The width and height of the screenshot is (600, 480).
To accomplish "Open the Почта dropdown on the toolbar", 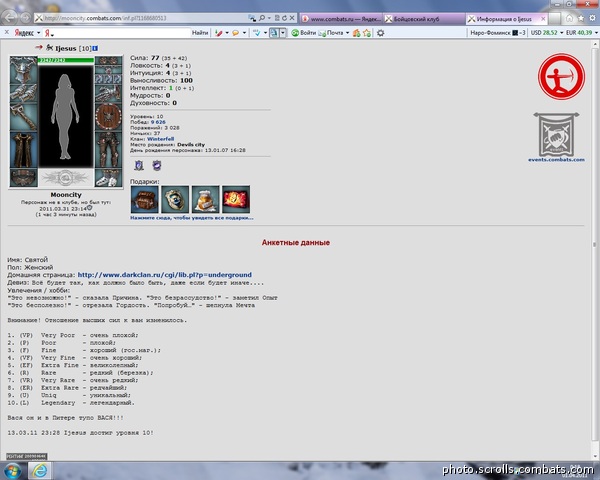I will [x=347, y=33].
